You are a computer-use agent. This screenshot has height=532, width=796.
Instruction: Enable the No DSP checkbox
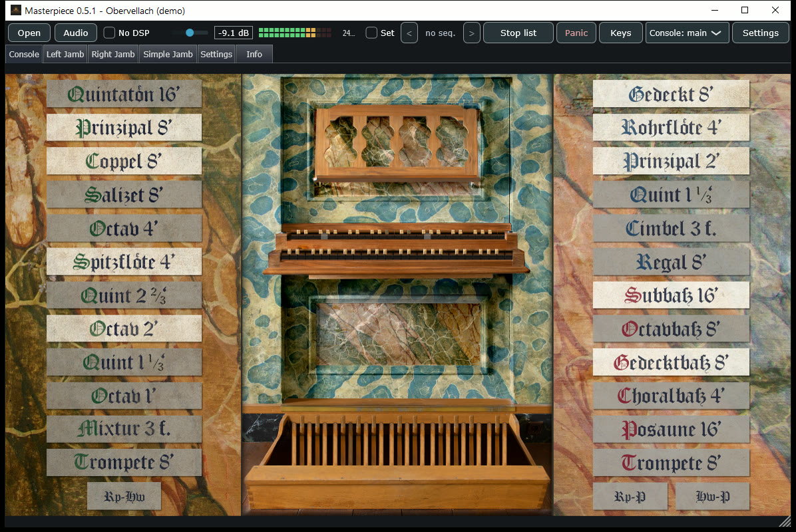[109, 33]
